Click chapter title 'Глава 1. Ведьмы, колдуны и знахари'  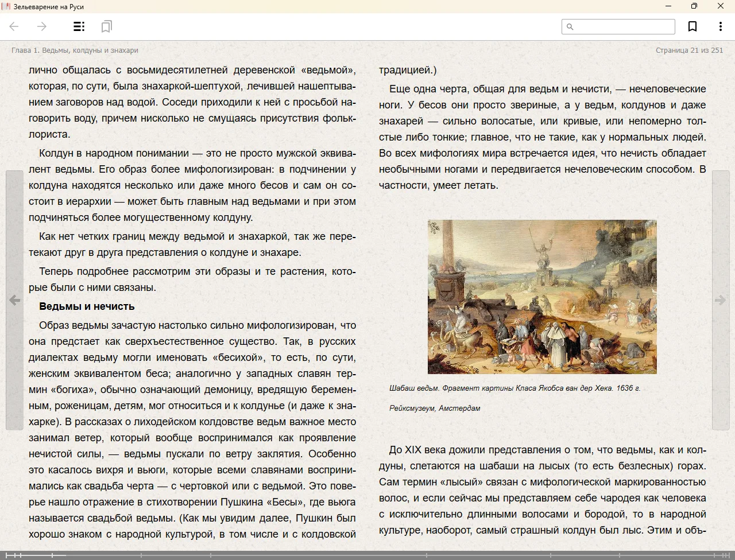[75, 50]
